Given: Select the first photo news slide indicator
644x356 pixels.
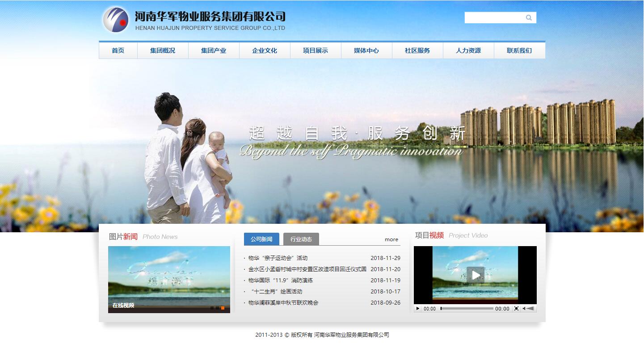Looking at the screenshot, I should click(212, 308).
